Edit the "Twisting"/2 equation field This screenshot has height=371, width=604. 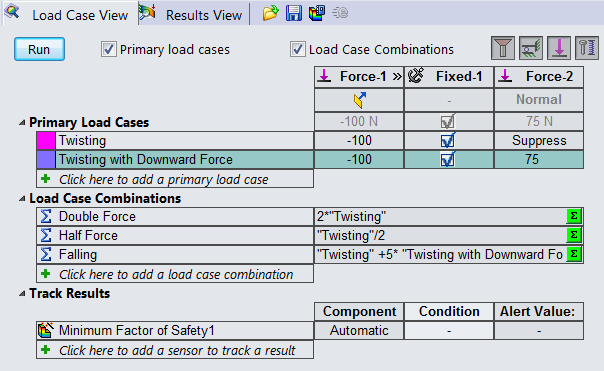(440, 235)
